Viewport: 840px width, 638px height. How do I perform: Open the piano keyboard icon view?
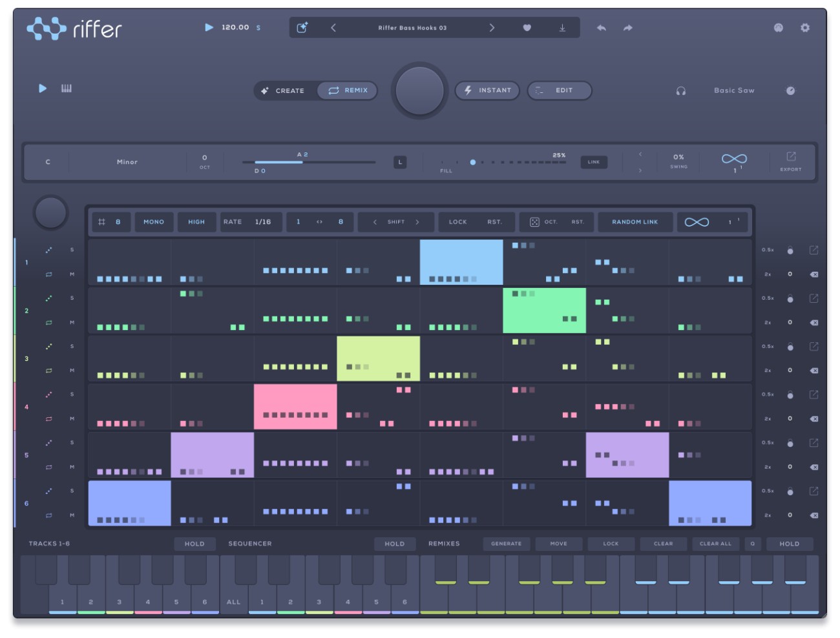[x=67, y=88]
